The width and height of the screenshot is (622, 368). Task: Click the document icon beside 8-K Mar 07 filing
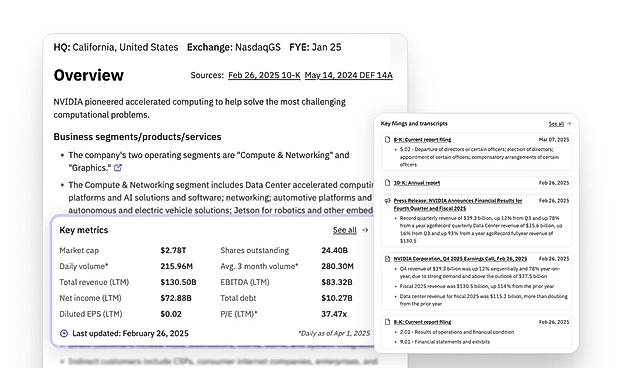click(x=388, y=140)
